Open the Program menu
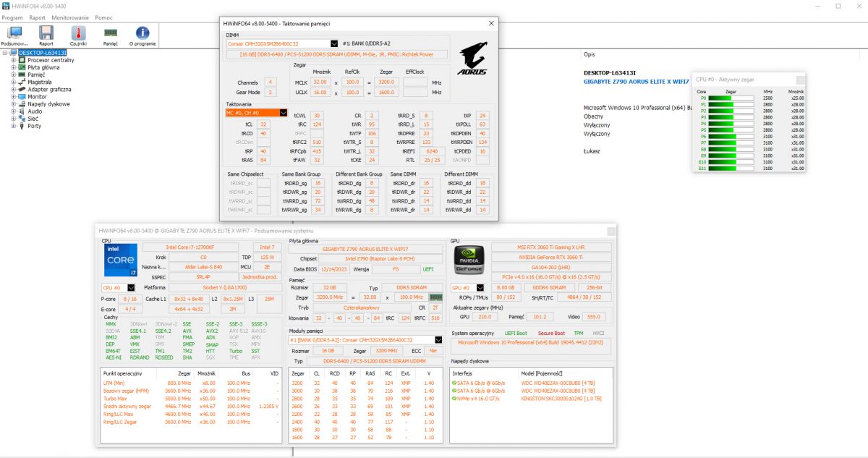Screen dimensions: 868x458 coord(12,17)
